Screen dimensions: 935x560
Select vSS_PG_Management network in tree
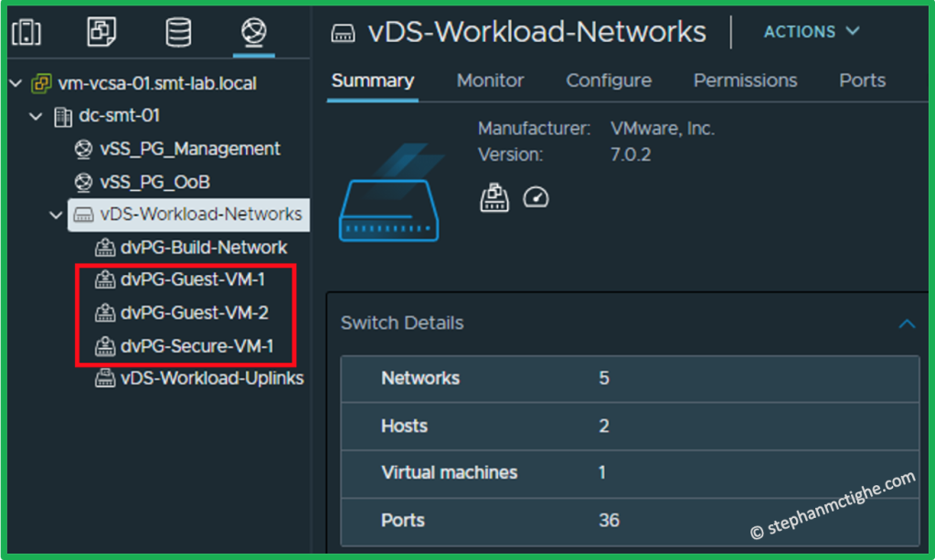(x=189, y=149)
